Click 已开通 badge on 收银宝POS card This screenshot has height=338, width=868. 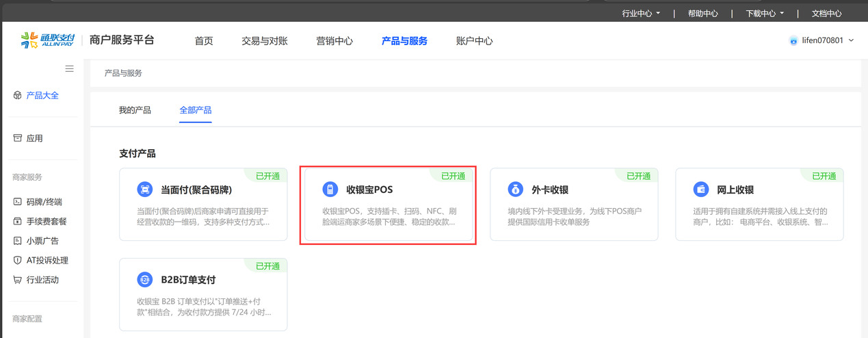point(453,176)
